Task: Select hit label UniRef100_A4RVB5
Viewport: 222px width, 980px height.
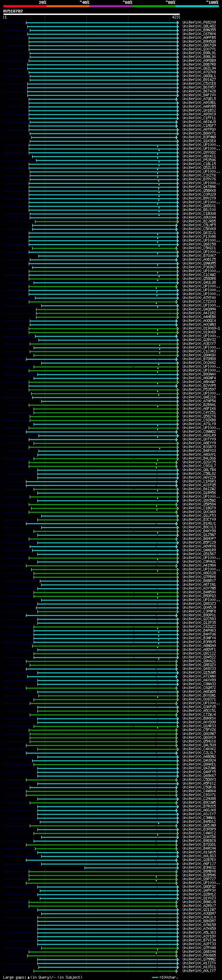Action: tap(199, 106)
